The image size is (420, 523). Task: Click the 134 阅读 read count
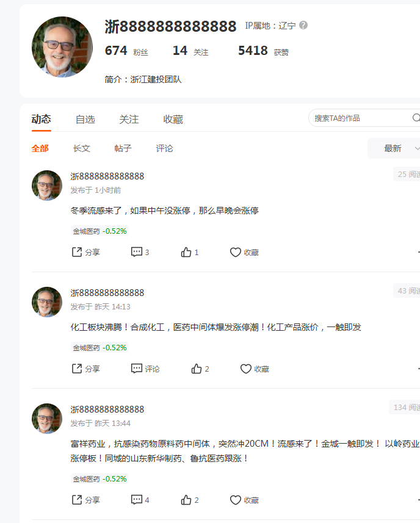405,407
